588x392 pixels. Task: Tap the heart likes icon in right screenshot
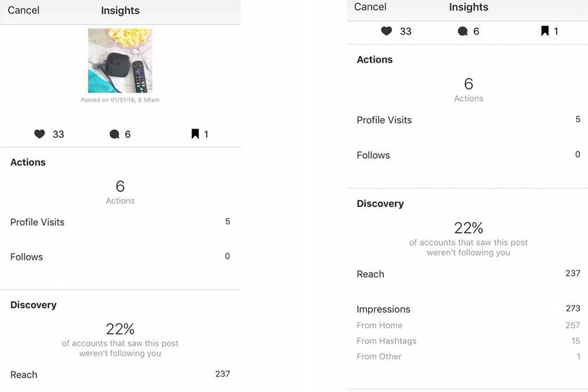click(x=387, y=31)
